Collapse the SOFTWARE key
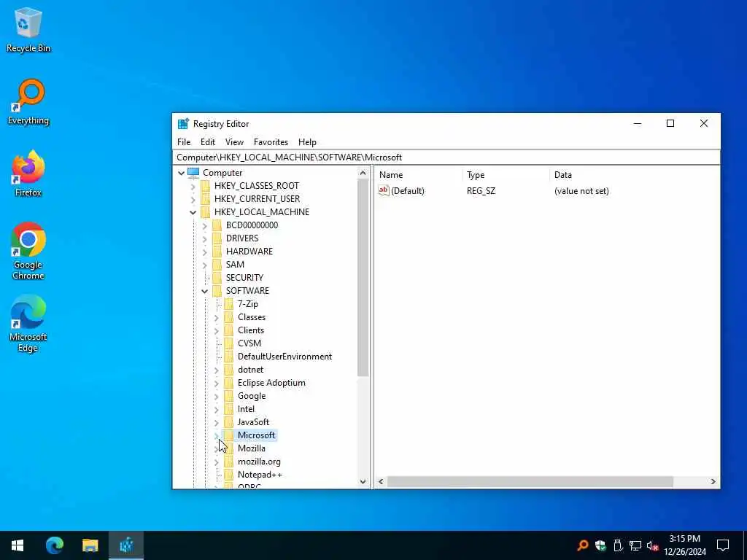747x560 pixels. [205, 291]
